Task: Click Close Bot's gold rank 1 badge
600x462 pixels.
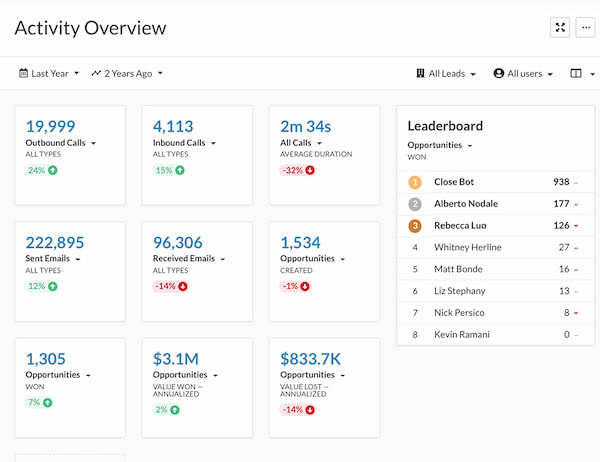Action: (x=415, y=182)
